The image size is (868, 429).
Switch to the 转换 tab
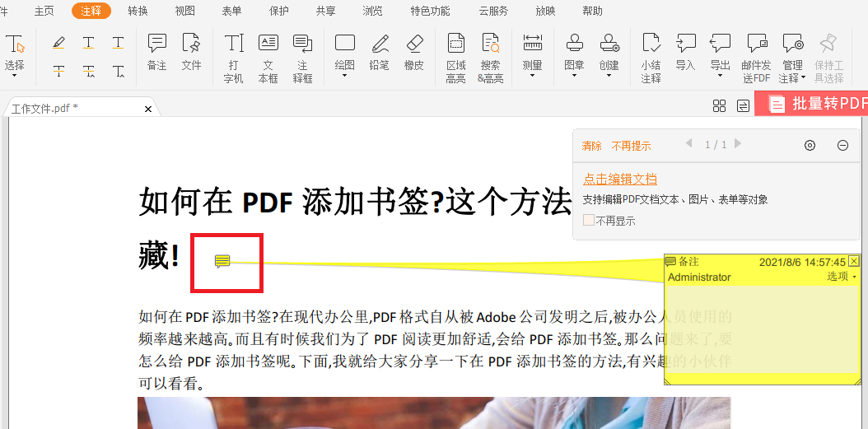coord(138,11)
